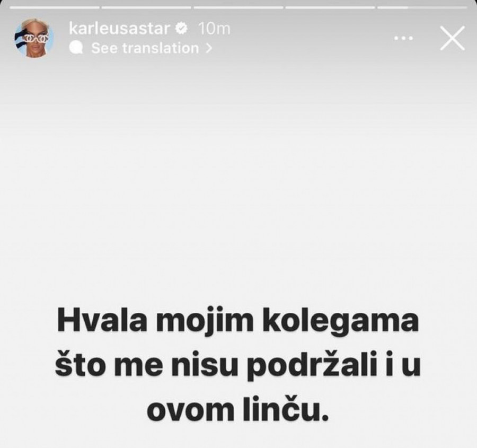This screenshot has width=477, height=448.
Task: Click the unfilled end of the last progress segment
Action: point(437,7)
